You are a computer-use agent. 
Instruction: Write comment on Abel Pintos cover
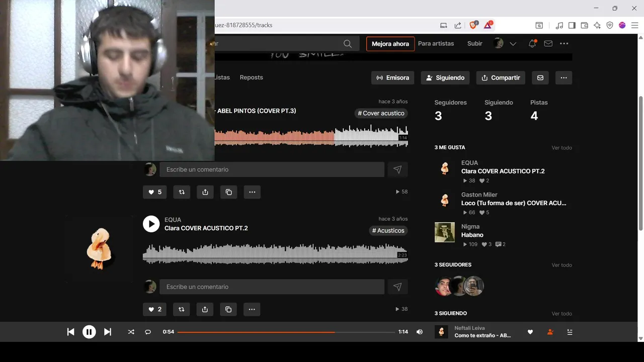[x=272, y=169]
